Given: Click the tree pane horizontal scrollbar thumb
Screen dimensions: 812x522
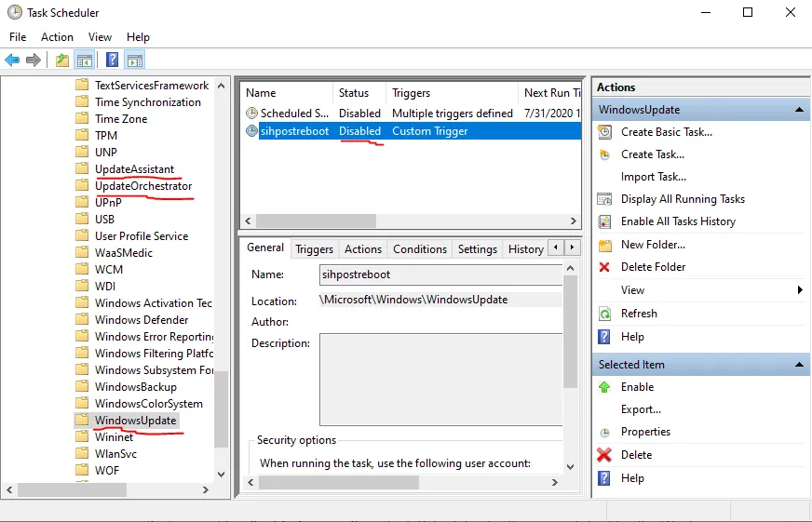Looking at the screenshot, I should (72, 489).
